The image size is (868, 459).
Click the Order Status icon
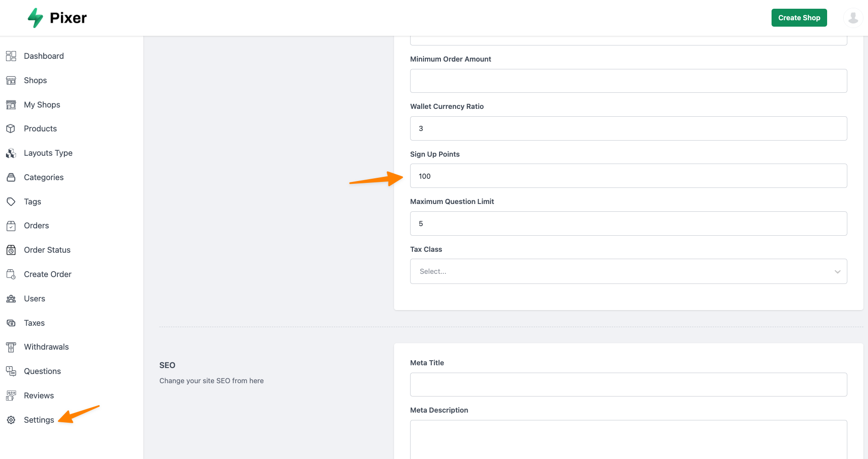[11, 250]
